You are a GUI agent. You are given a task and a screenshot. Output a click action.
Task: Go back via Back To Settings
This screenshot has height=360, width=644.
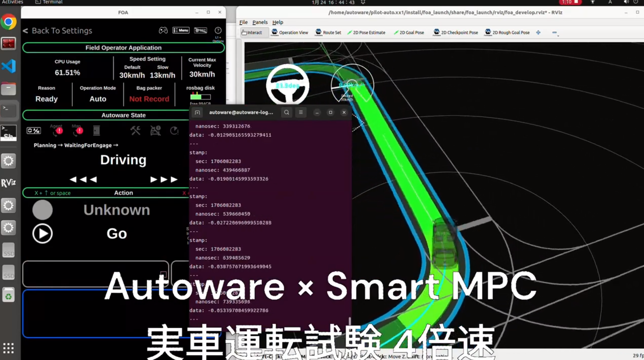[57, 31]
